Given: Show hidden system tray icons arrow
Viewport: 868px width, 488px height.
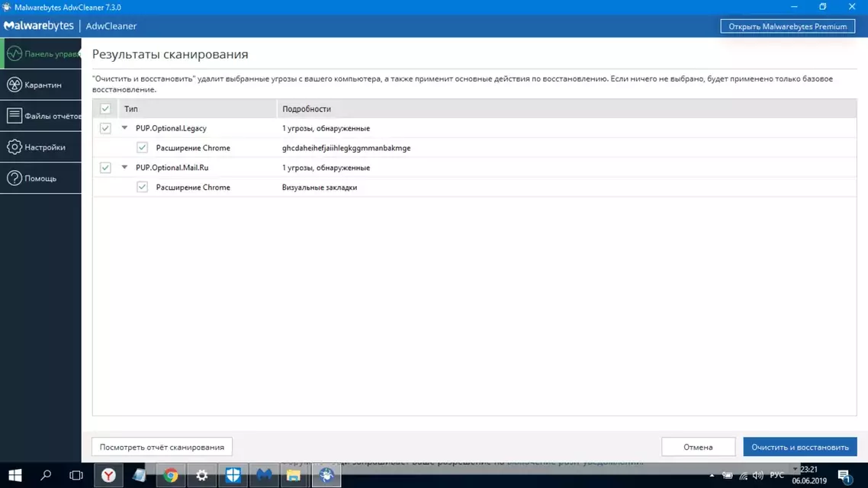Looking at the screenshot, I should click(x=712, y=475).
